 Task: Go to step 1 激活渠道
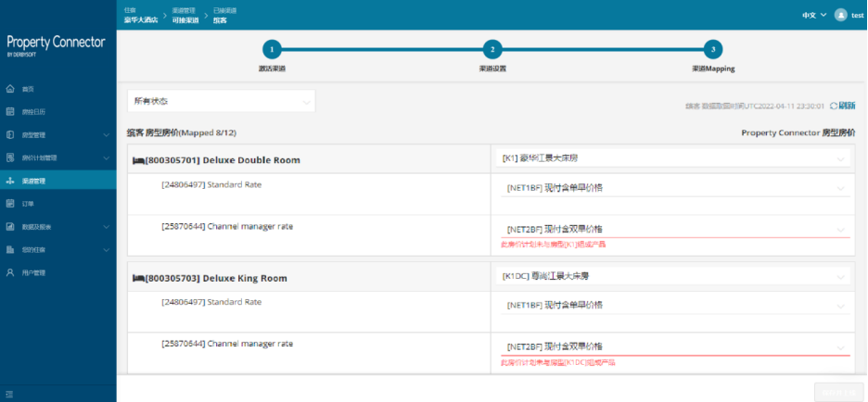tap(272, 49)
